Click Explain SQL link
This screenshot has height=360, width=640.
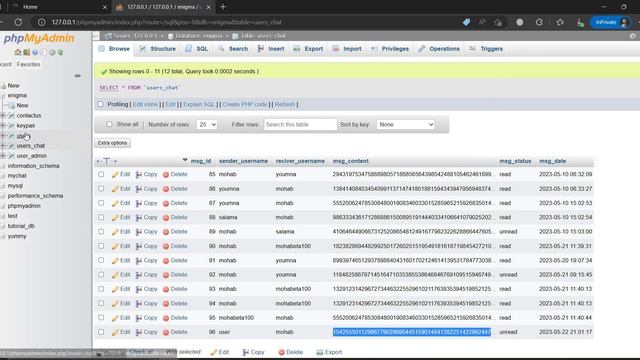(199, 104)
